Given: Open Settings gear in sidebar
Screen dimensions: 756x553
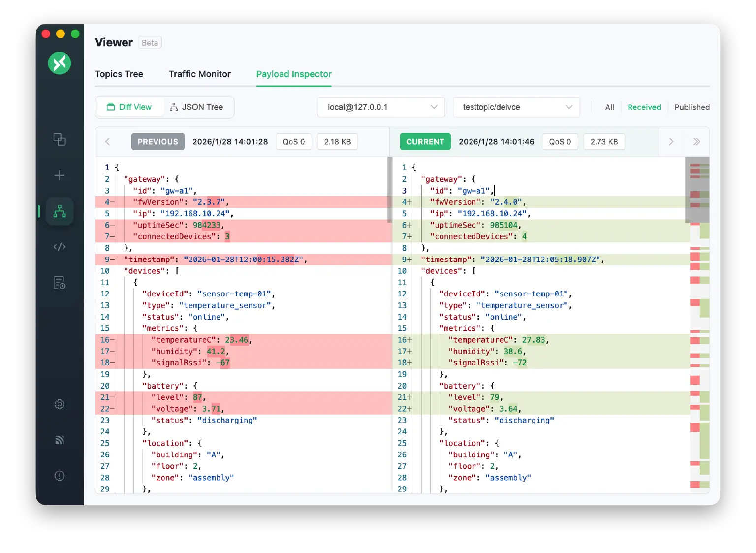Looking at the screenshot, I should click(x=60, y=404).
